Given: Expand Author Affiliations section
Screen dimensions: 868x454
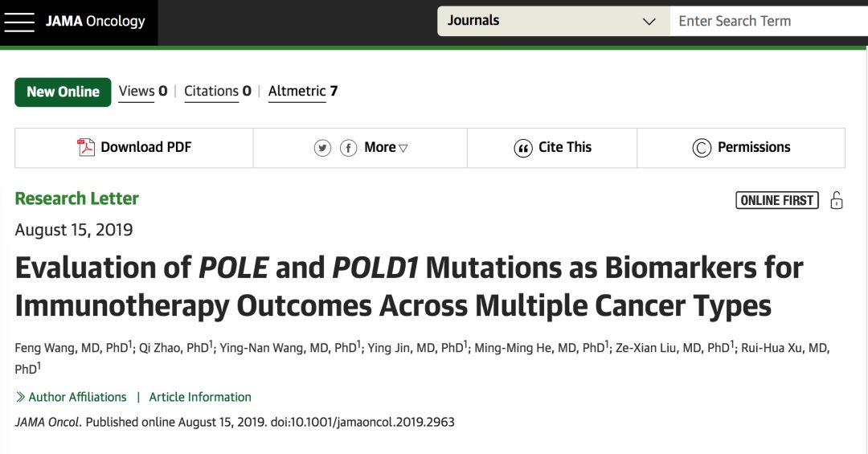Looking at the screenshot, I should (x=77, y=397).
